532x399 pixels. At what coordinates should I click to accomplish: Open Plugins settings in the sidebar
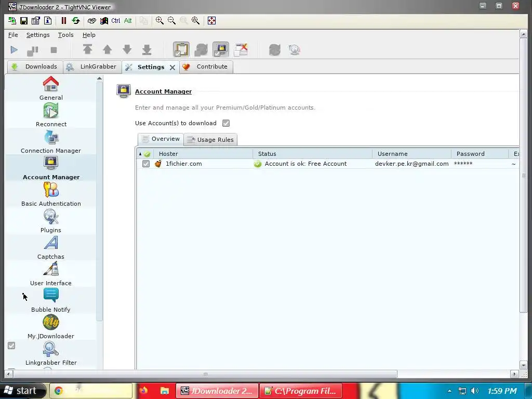(x=51, y=220)
